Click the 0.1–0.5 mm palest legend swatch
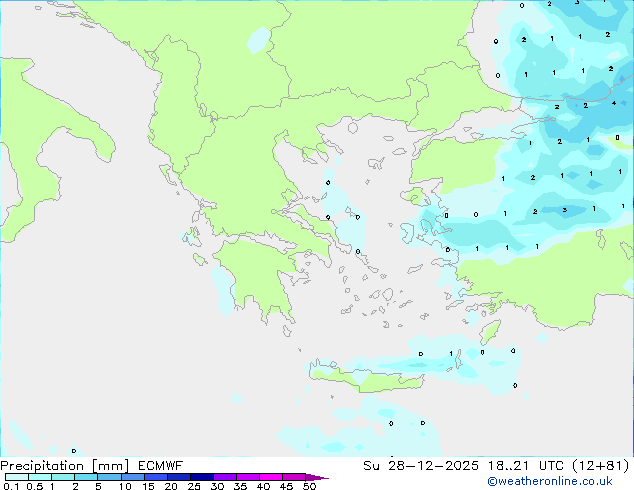The image size is (634, 490). click(x=17, y=477)
